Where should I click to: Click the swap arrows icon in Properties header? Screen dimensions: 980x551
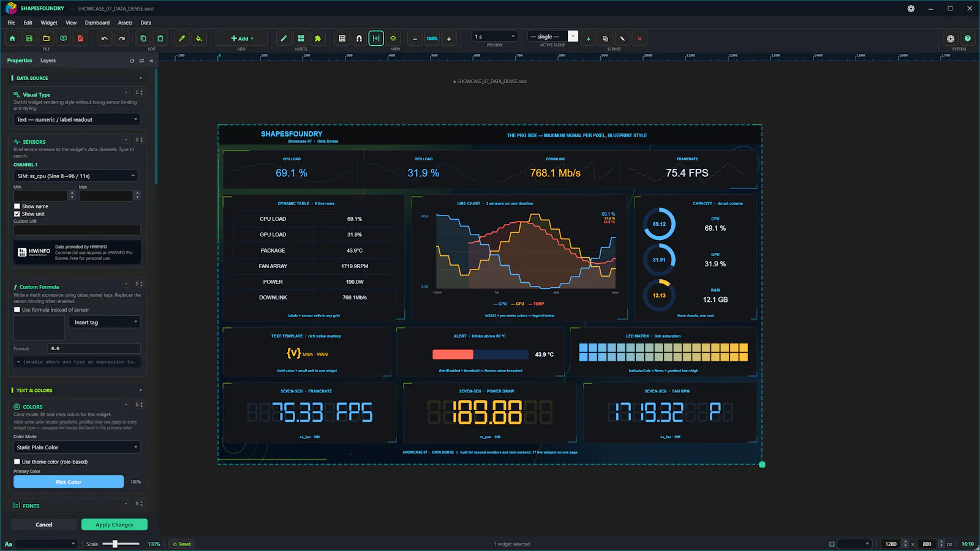(x=141, y=61)
